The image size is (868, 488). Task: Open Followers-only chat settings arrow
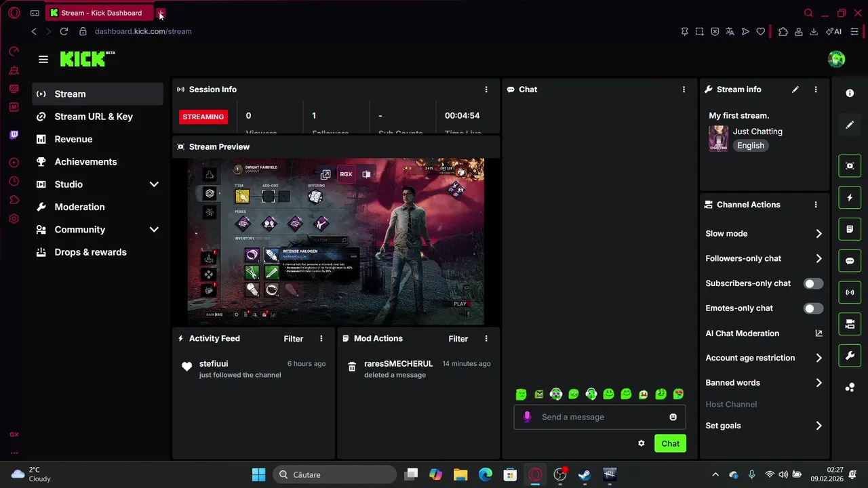pyautogui.click(x=818, y=258)
